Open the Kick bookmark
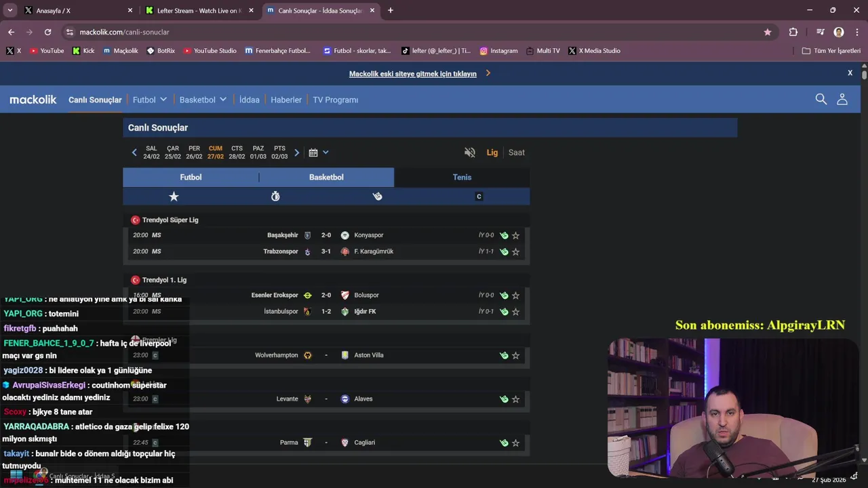Image resolution: width=868 pixels, height=488 pixels. [83, 51]
